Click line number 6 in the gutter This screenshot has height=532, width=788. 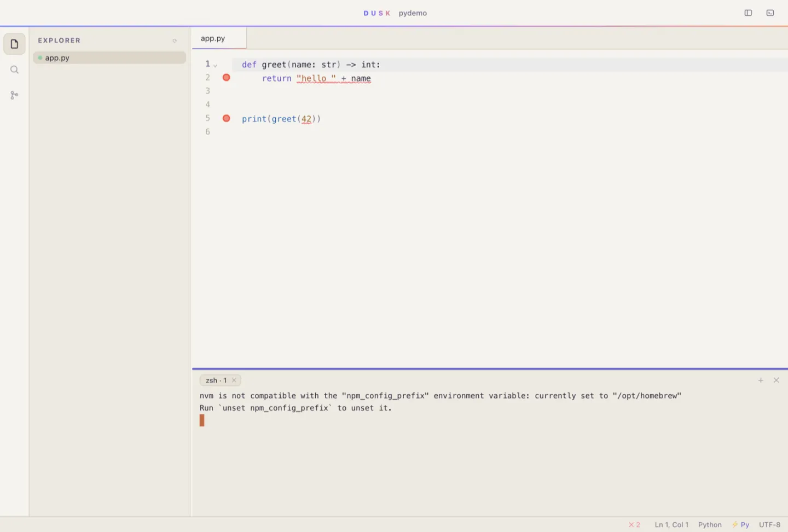[207, 132]
